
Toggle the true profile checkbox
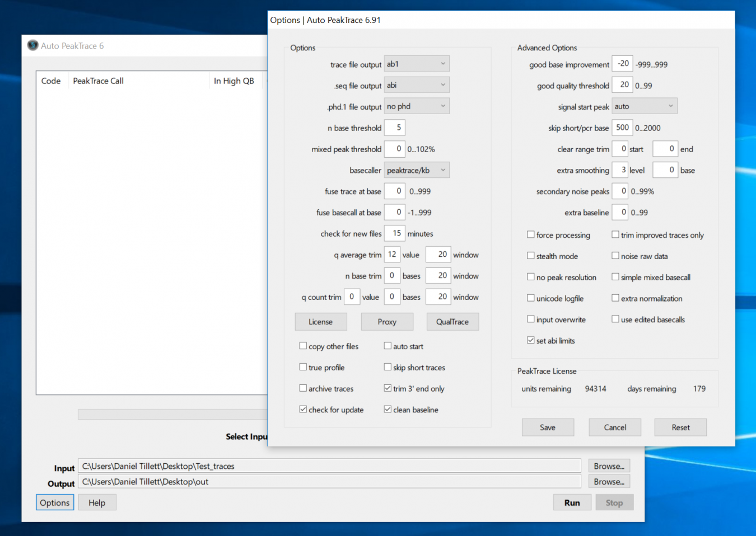303,367
